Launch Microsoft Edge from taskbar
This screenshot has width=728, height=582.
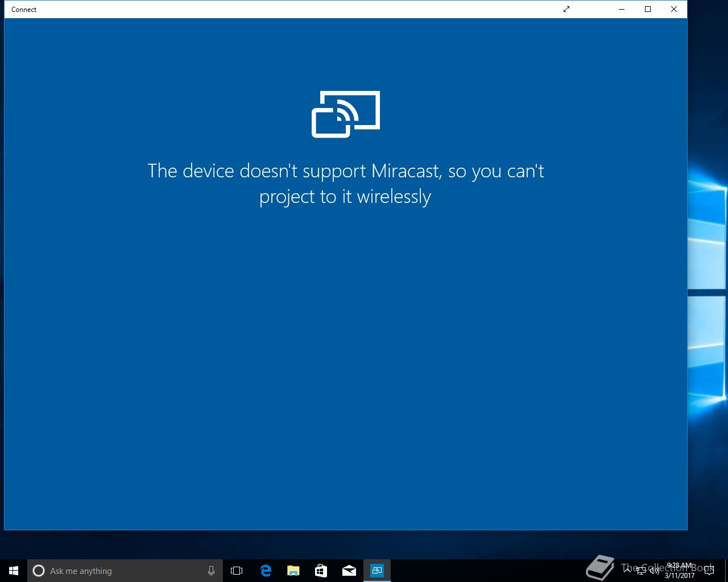click(x=265, y=571)
